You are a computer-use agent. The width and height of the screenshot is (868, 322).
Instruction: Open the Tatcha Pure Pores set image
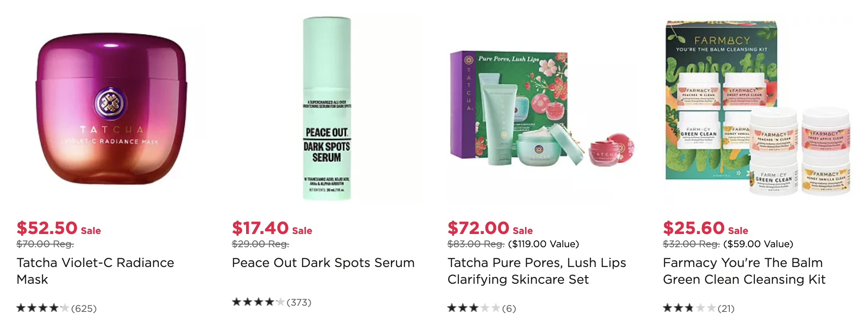coord(542,109)
